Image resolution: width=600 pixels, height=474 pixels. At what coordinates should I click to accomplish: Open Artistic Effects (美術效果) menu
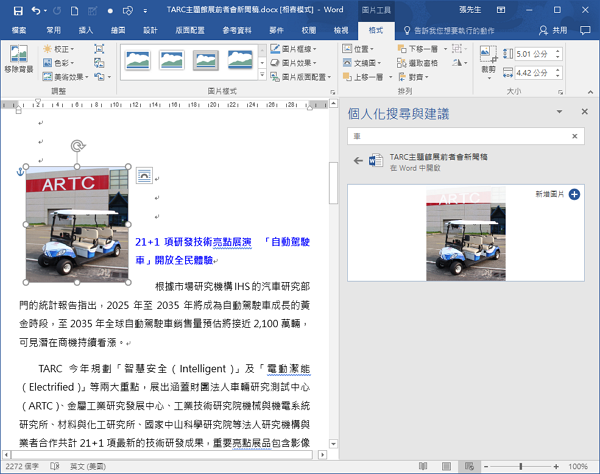[x=65, y=77]
